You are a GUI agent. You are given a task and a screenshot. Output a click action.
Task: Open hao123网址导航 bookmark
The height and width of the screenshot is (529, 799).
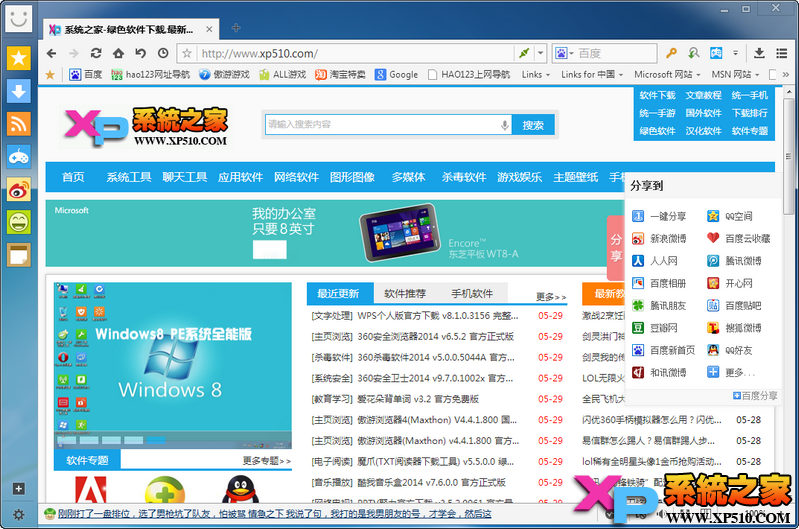pyautogui.click(x=151, y=74)
